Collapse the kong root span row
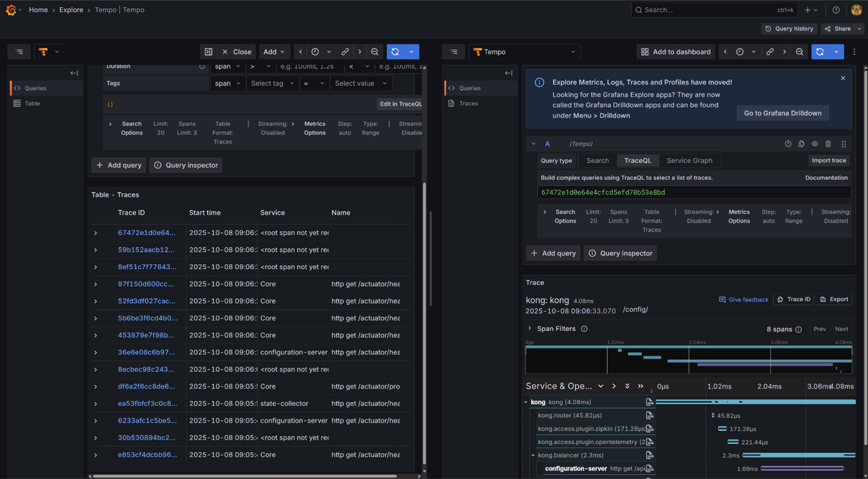868x479 pixels. (x=526, y=402)
